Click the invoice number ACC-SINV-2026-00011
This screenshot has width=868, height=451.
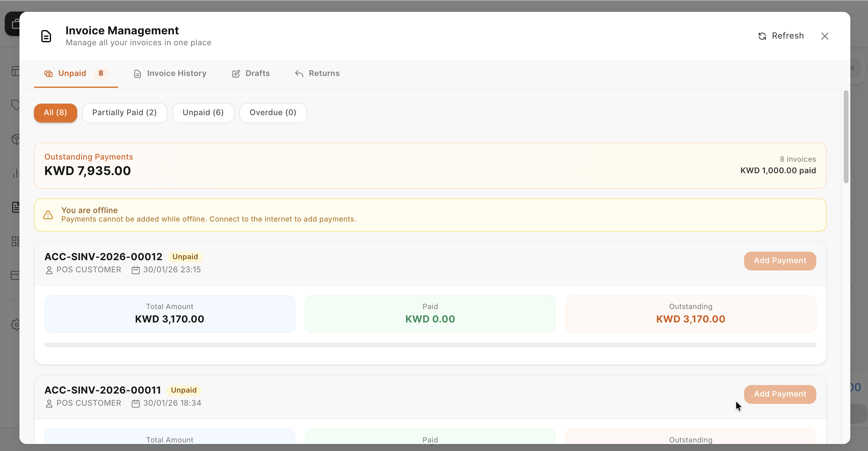point(103,390)
